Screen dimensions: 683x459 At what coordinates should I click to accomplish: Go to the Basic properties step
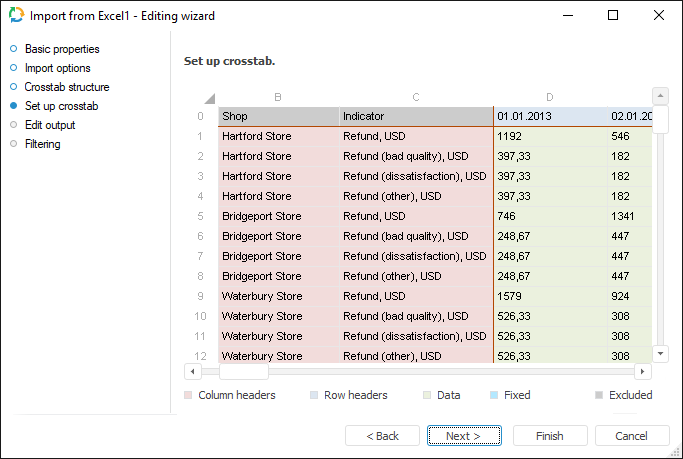[x=62, y=49]
